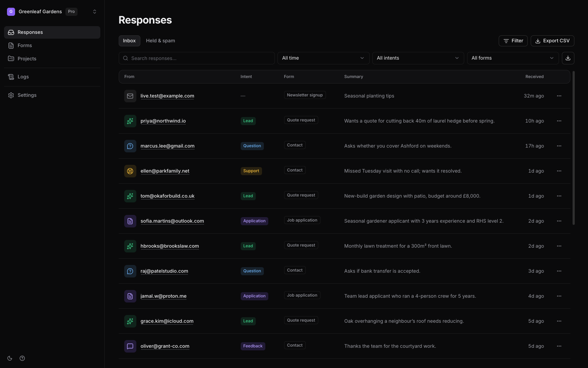Click the Received column header
This screenshot has height=368, width=588.
coord(534,77)
